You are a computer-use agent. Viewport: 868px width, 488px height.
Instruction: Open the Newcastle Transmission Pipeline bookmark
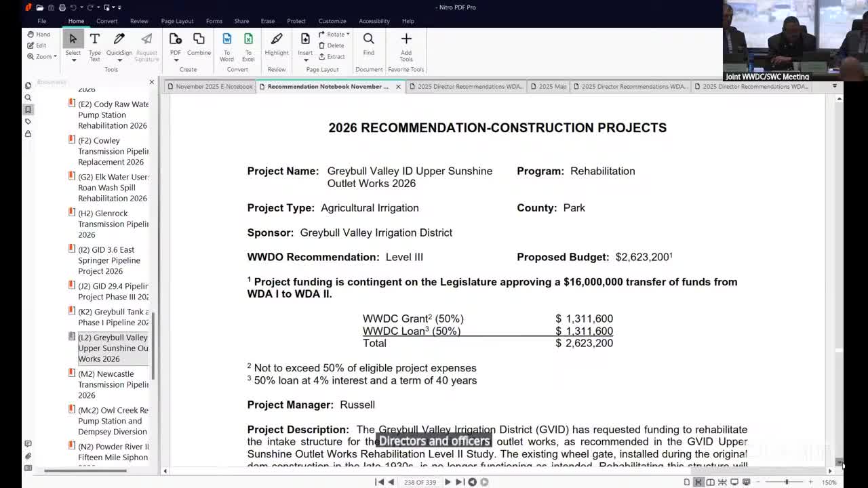click(113, 384)
